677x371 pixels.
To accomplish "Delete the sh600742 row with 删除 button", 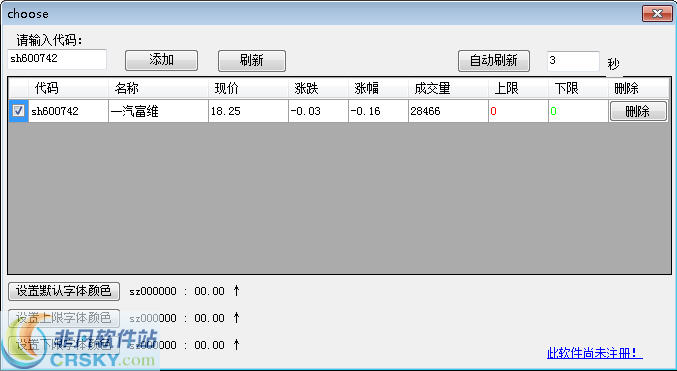I will click(638, 111).
